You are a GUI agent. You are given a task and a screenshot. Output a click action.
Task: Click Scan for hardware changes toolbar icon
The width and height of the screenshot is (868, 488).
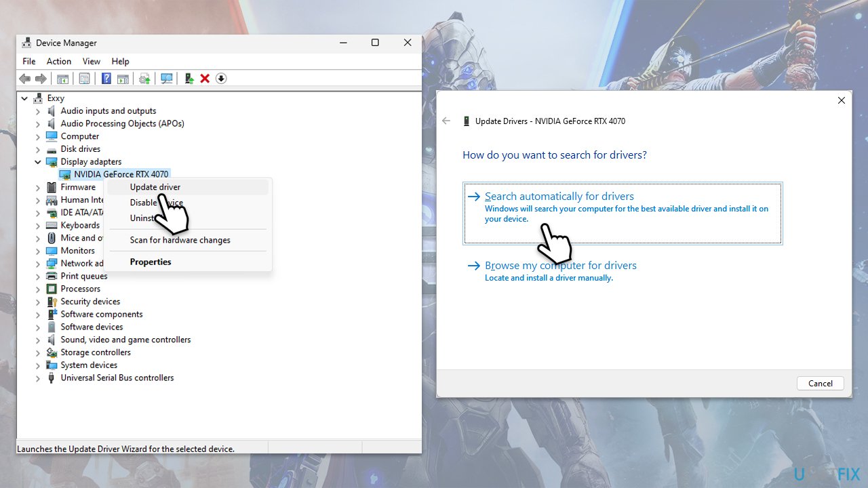(167, 79)
